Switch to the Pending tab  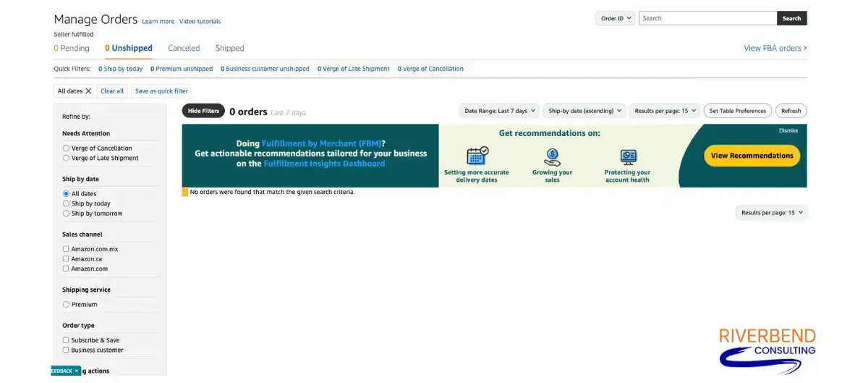(72, 49)
